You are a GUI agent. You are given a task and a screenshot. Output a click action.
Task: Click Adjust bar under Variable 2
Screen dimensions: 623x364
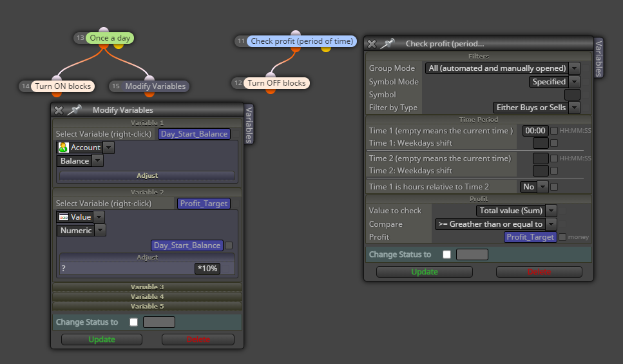(147, 258)
